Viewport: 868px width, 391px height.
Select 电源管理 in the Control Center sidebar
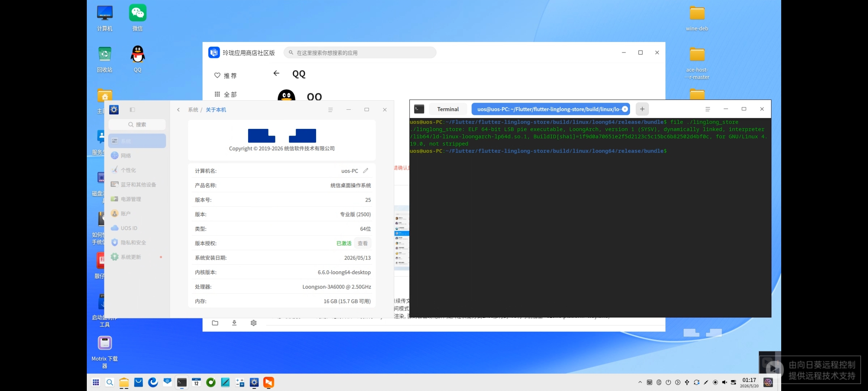(137, 199)
